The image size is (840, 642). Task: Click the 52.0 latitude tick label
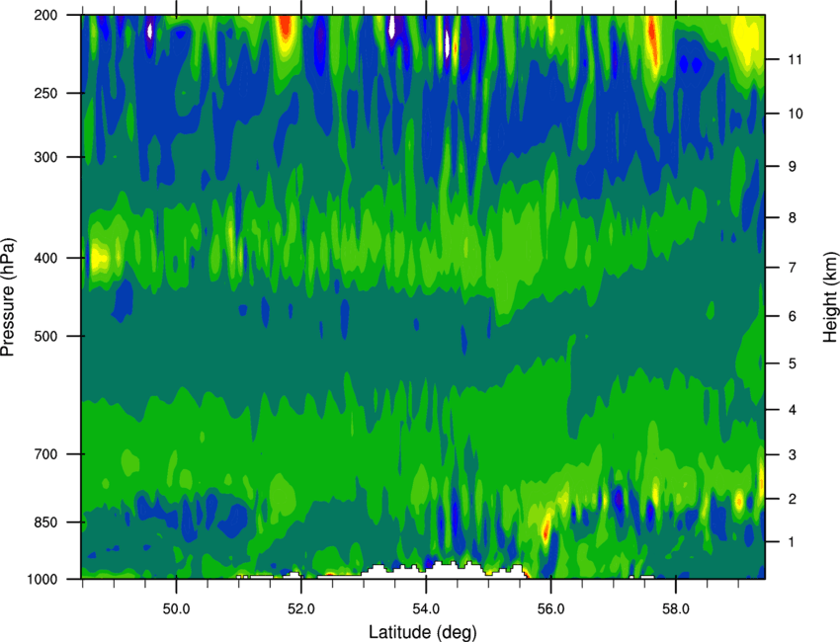pos(301,609)
